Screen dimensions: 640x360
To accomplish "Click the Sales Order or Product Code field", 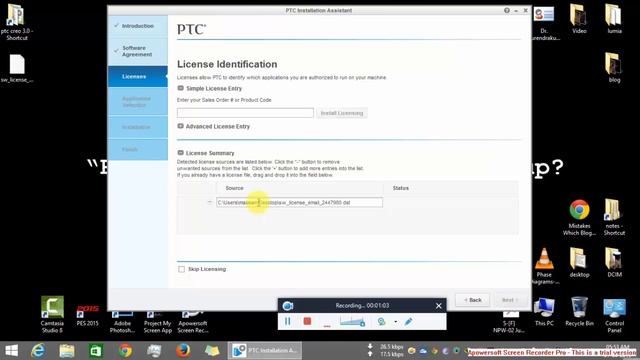I will click(245, 113).
